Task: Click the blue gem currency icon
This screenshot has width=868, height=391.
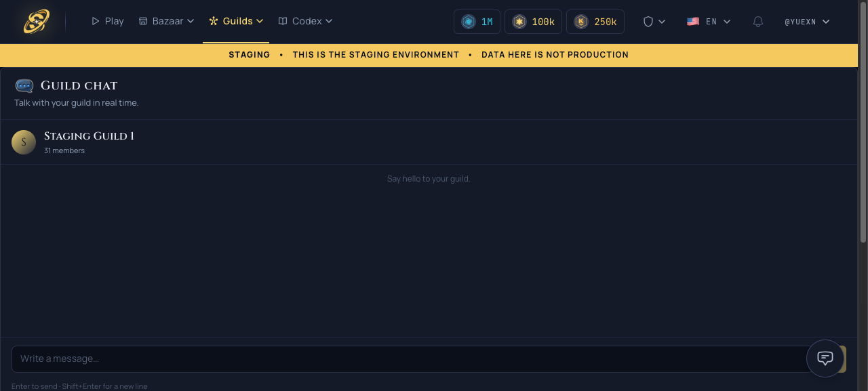Action: 469,22
